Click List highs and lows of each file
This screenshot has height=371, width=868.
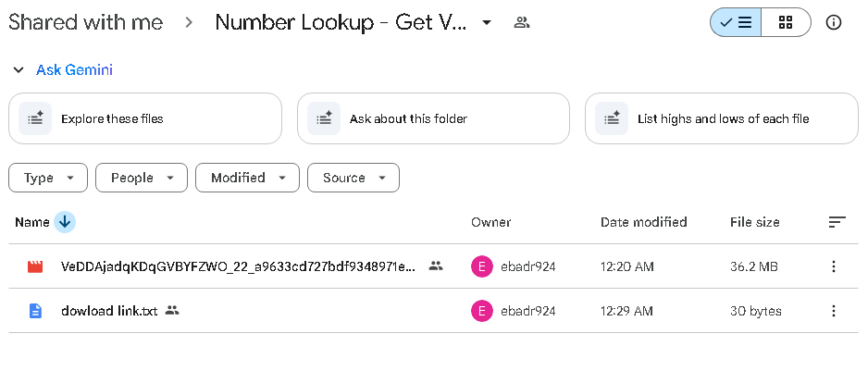click(721, 118)
